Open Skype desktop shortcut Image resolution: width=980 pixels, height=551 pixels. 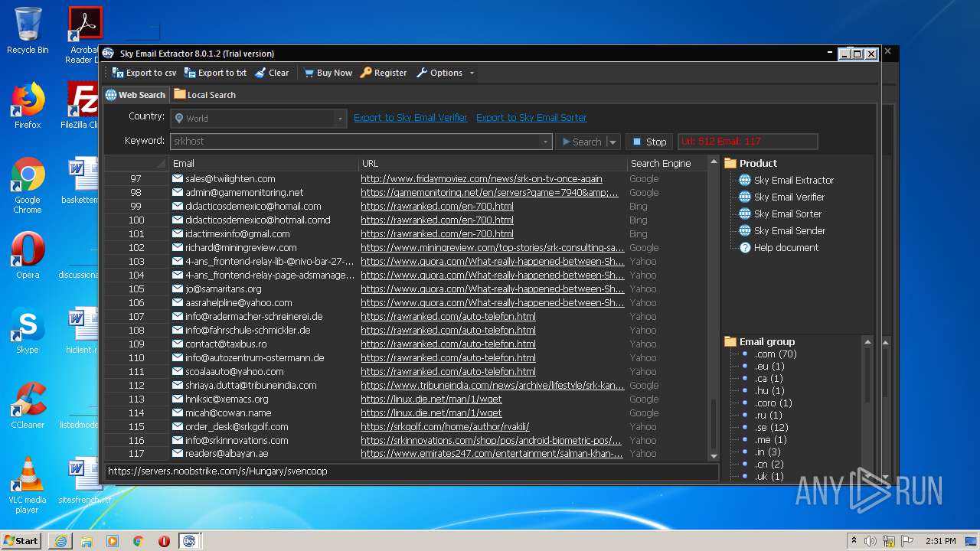click(x=28, y=331)
